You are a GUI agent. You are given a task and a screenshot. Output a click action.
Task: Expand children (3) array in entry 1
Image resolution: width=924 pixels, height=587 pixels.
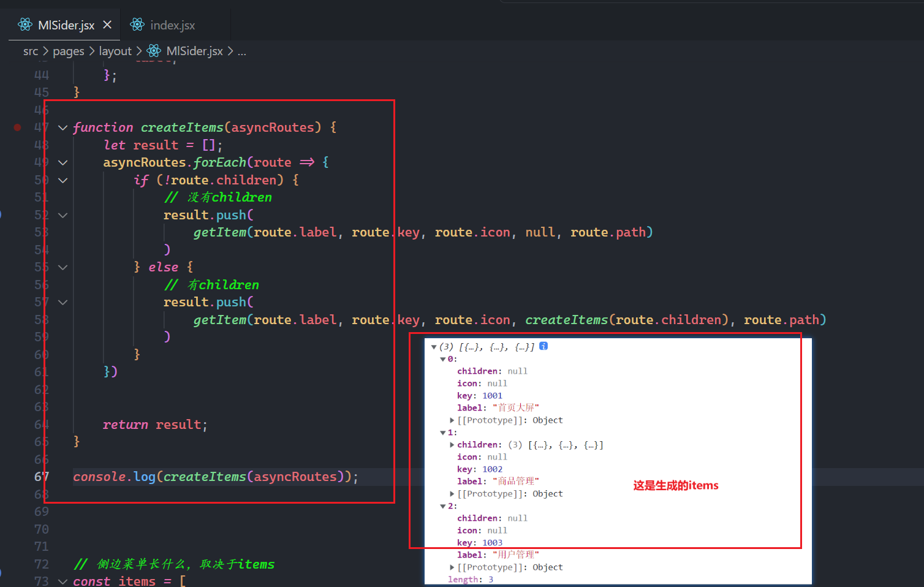452,445
